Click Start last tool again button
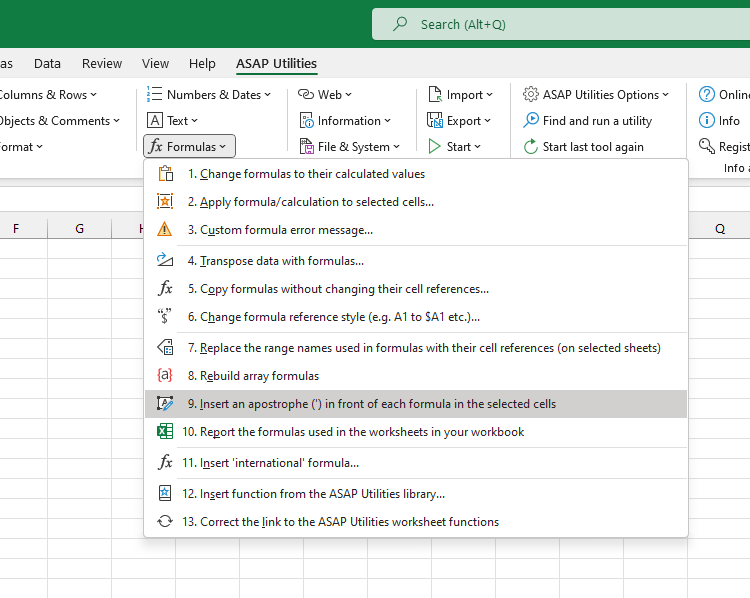Viewport: 750px width, 598px height. pos(584,147)
